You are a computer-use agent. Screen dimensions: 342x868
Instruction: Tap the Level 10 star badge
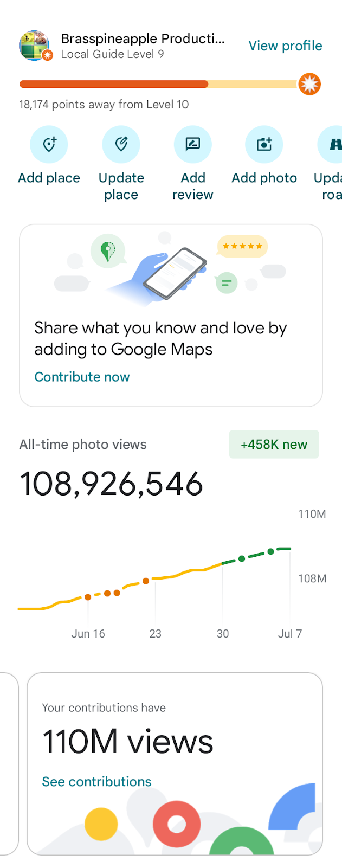click(x=309, y=84)
